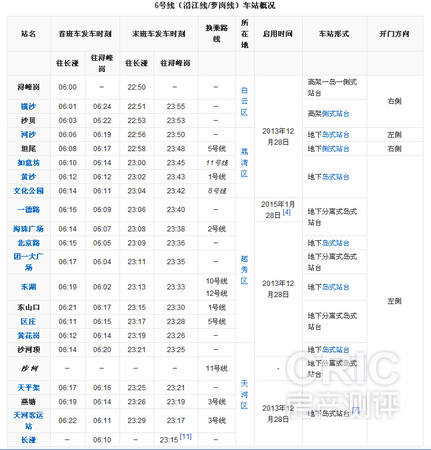This screenshot has width=431, height=450.
Task: Select the 10号线 transfer in the 东湖 row
Action: pyautogui.click(x=217, y=281)
